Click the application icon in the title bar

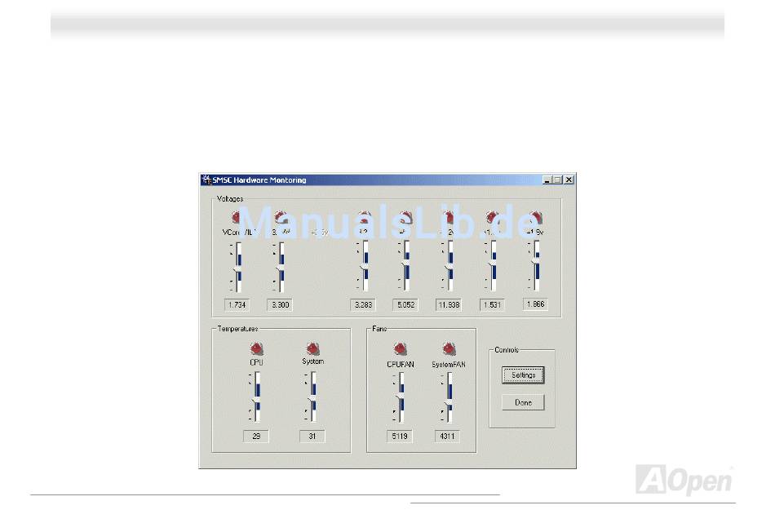coord(206,180)
